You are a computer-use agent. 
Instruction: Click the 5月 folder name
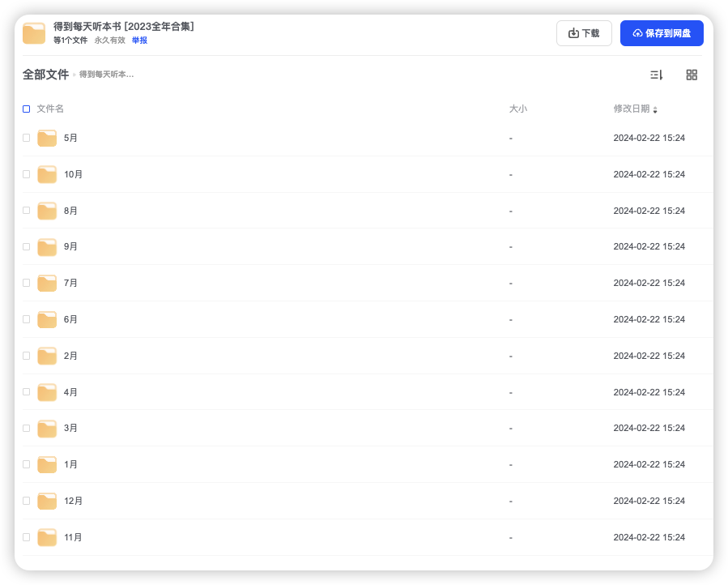(70, 138)
